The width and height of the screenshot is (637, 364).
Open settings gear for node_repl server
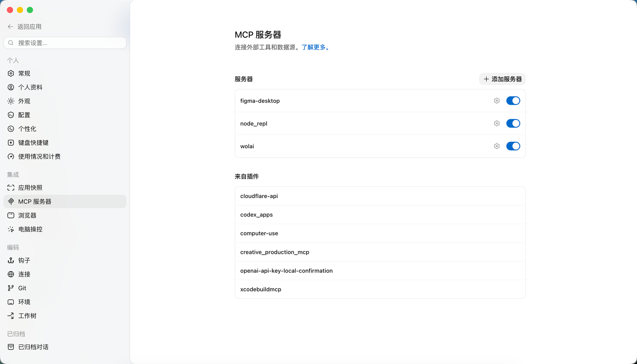point(497,123)
